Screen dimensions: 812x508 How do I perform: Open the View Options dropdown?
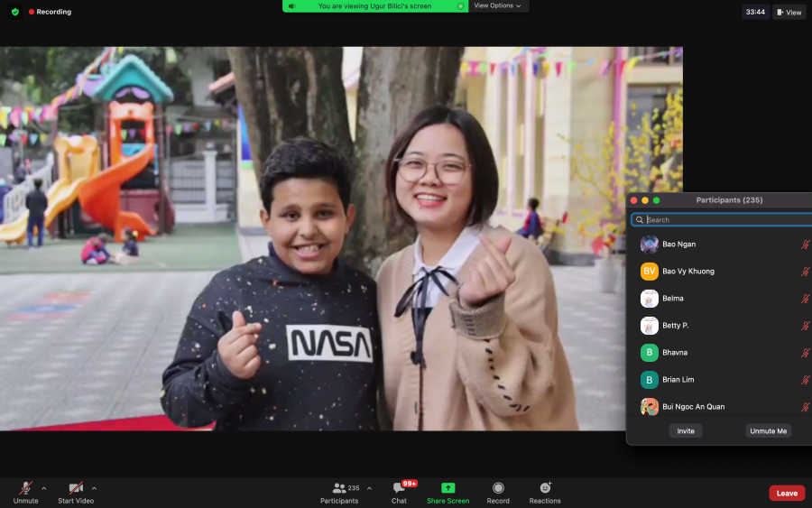498,5
